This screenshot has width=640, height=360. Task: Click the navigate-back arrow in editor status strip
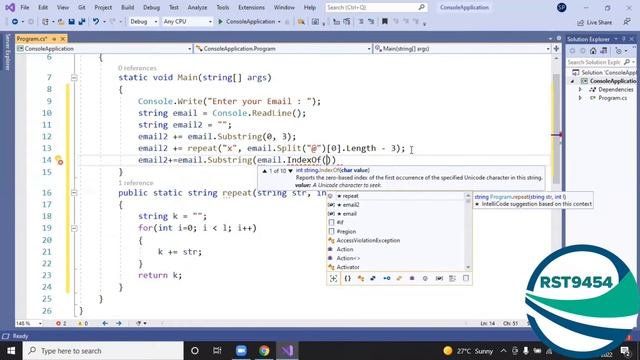tap(105, 323)
